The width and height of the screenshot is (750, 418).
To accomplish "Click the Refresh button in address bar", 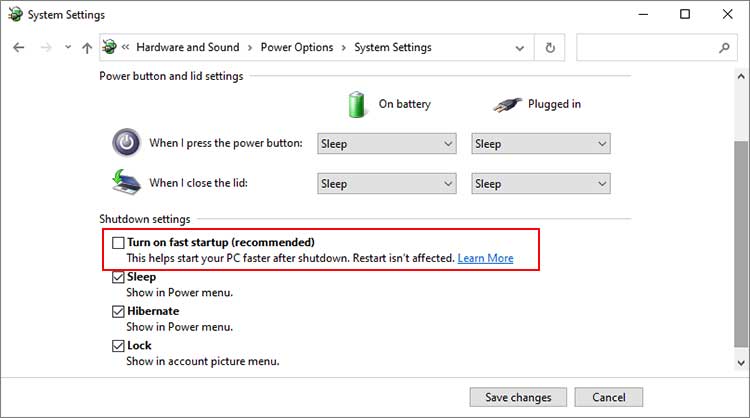I will pos(550,47).
